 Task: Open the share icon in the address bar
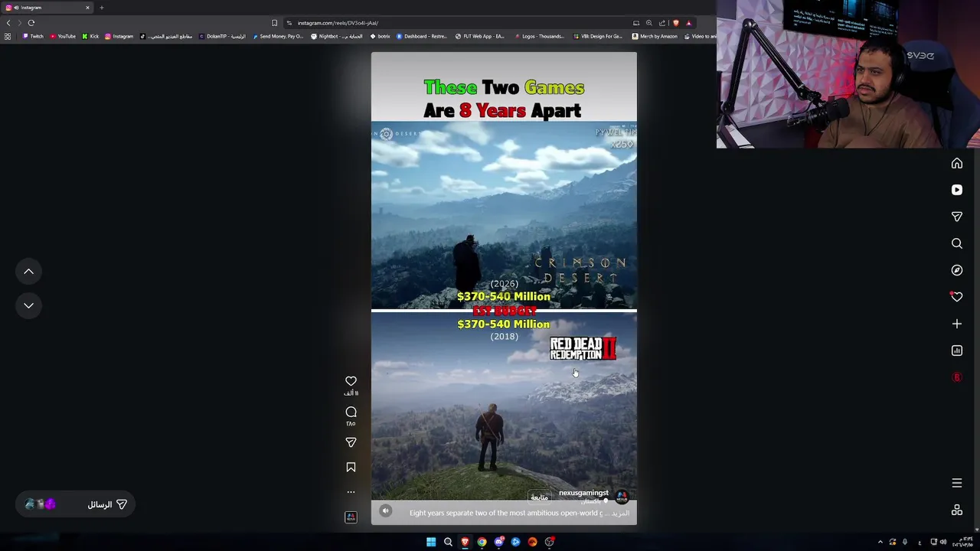coord(662,23)
